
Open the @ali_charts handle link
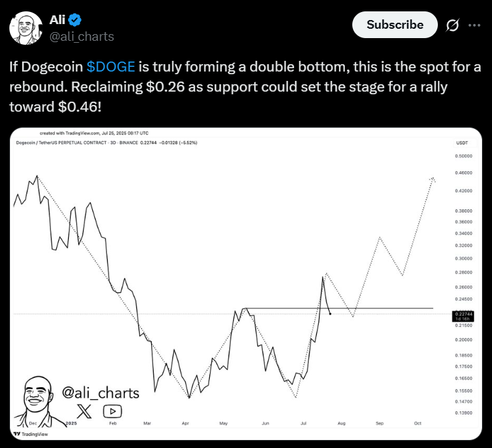pyautogui.click(x=82, y=37)
